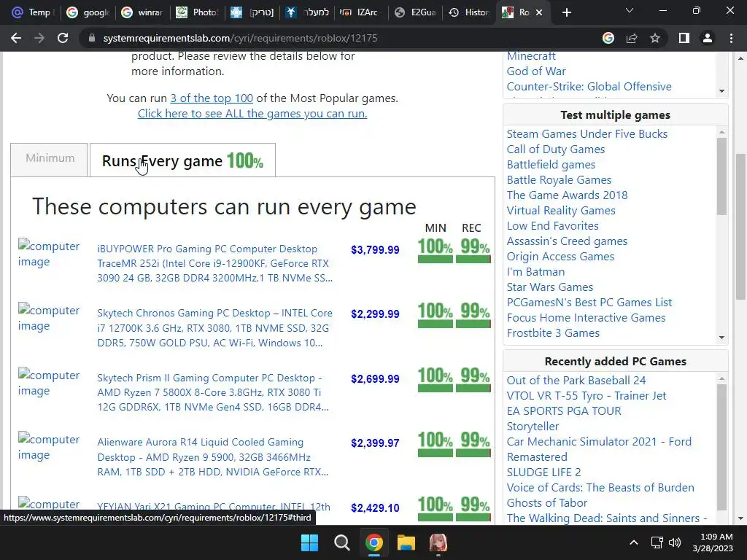Switch to the IZArc tab
This screenshot has height=560, width=747.
click(360, 12)
